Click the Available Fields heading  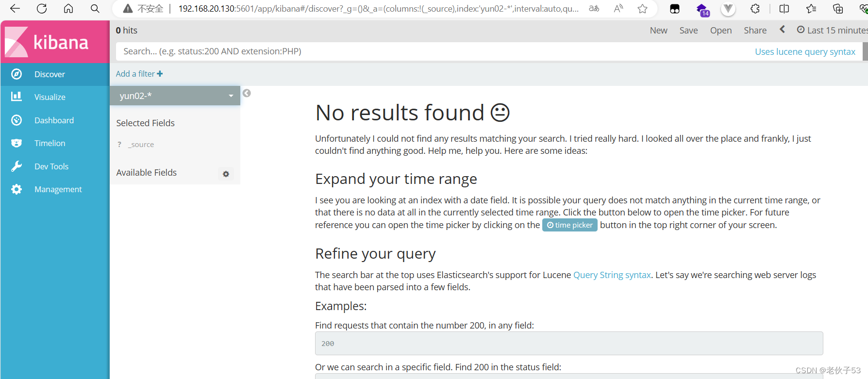tap(146, 173)
